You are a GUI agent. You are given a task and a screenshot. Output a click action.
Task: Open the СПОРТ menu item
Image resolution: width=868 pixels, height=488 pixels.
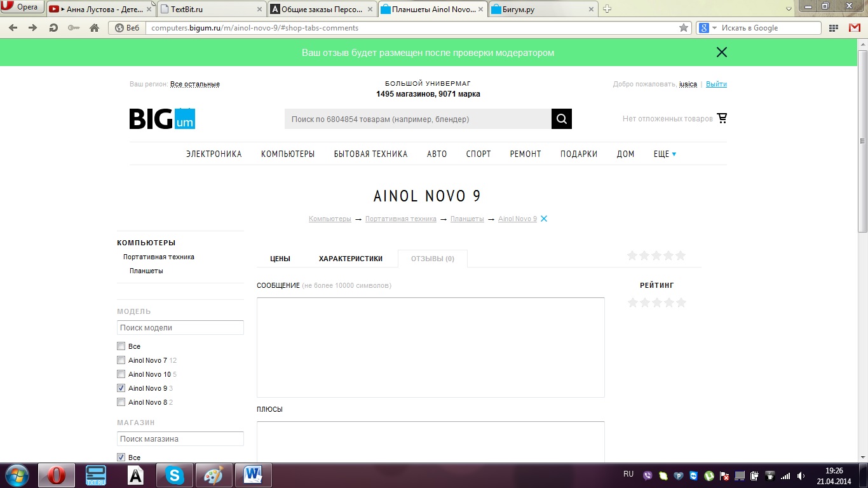pyautogui.click(x=478, y=154)
